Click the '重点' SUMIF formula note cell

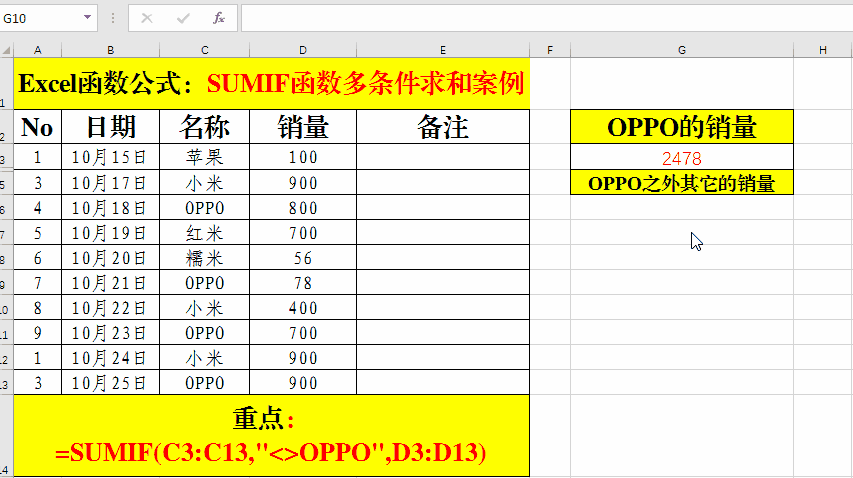[x=271, y=436]
